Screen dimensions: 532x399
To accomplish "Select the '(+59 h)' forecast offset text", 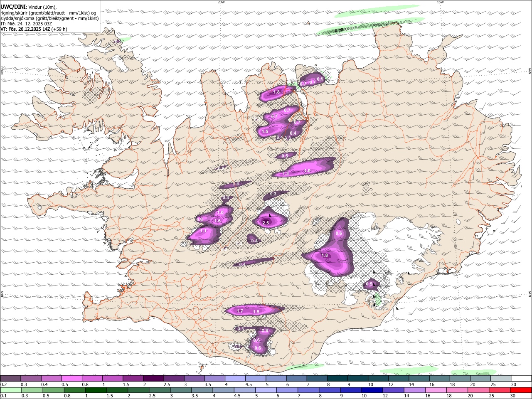I will click(60, 30).
